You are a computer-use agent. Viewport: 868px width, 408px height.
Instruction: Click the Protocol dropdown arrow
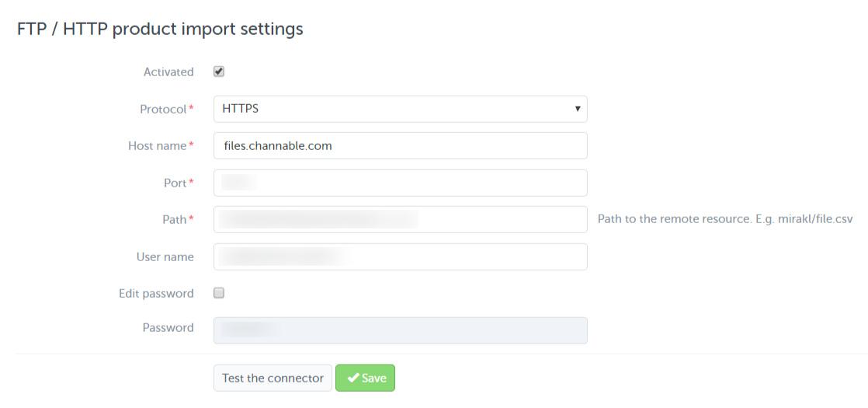(x=578, y=109)
